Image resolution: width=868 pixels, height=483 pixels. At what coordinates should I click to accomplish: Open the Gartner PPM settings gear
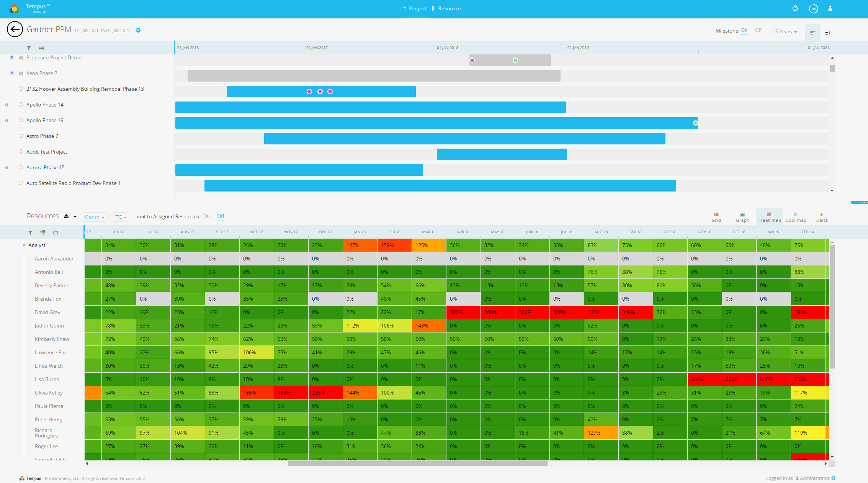[138, 30]
